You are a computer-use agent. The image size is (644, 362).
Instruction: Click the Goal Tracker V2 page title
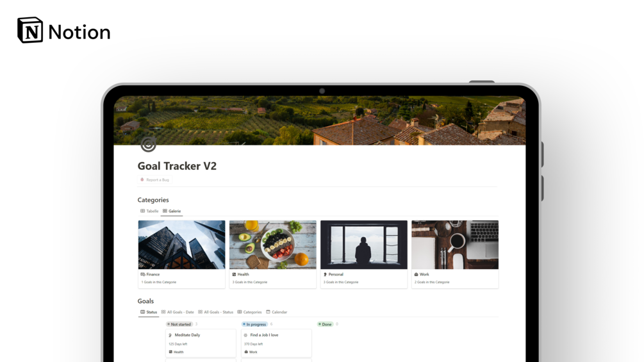point(177,166)
